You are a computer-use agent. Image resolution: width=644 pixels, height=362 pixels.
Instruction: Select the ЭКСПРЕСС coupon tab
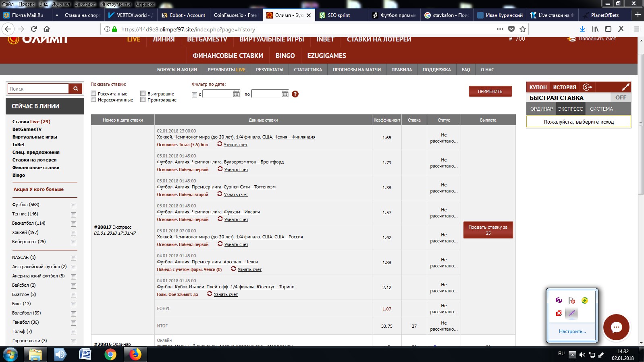pyautogui.click(x=570, y=109)
